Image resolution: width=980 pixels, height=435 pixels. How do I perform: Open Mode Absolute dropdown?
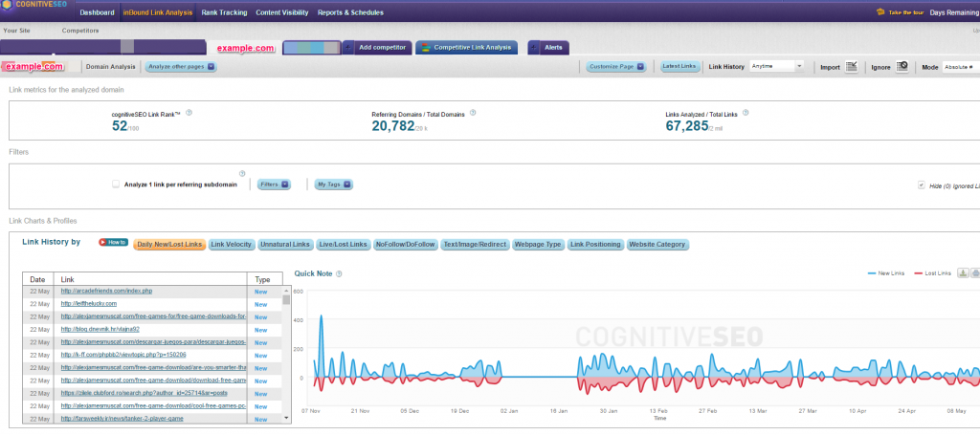coord(961,67)
